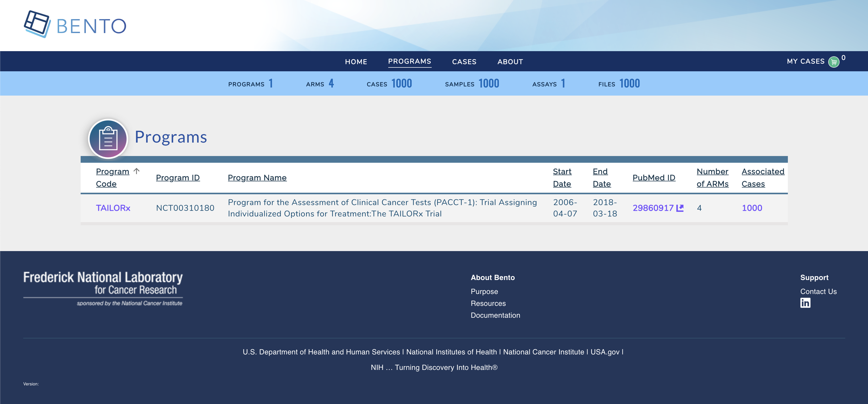
Task: Open the TAILORx program link
Action: (x=113, y=208)
